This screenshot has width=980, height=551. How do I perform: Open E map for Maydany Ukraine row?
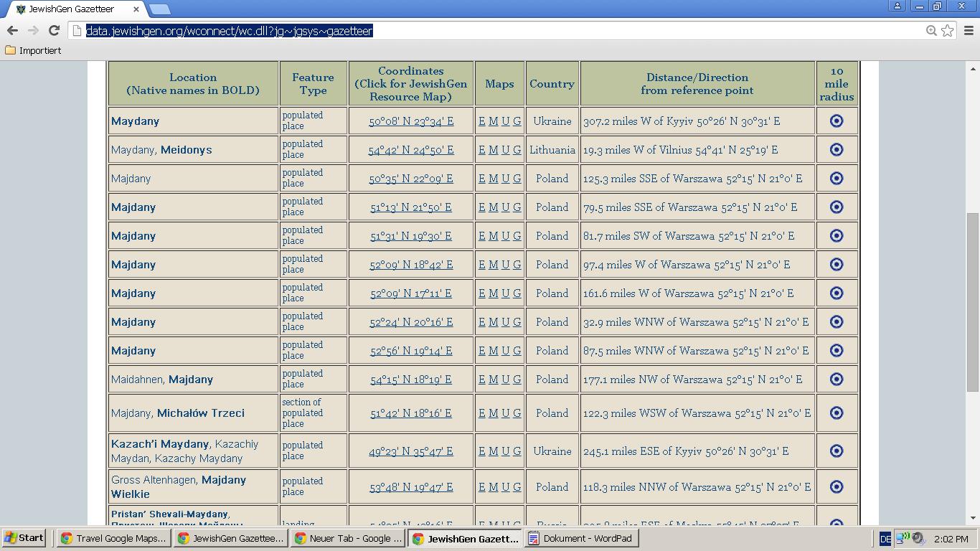point(481,121)
